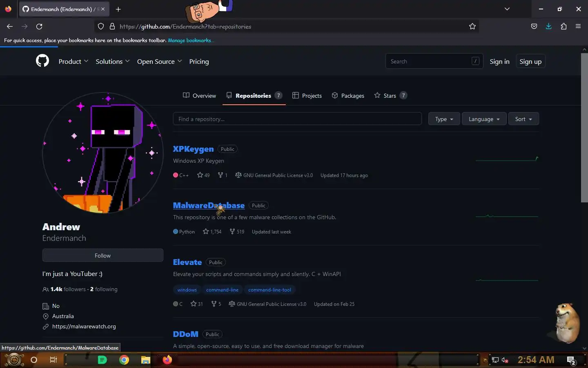588x368 pixels.
Task: Click the GitHub Search field
Action: tap(434, 61)
